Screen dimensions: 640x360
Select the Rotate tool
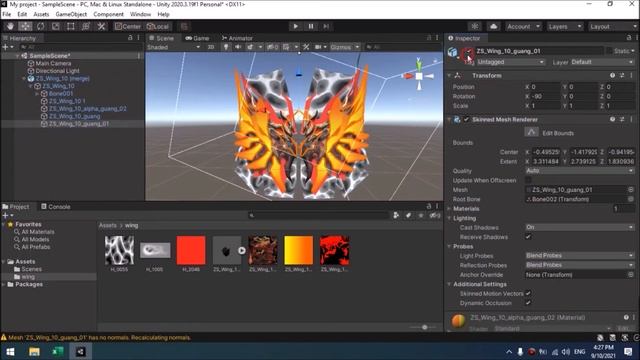coord(40,27)
